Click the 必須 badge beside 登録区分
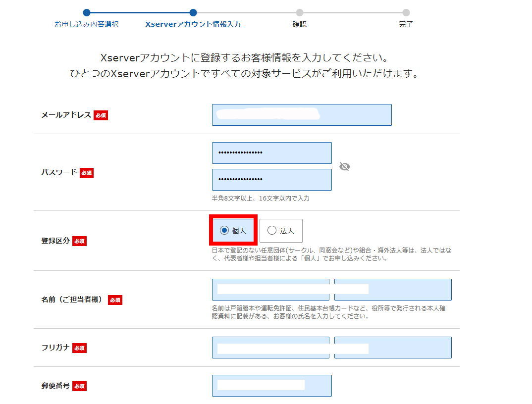Viewport: 532px width, 404px height. [79, 241]
